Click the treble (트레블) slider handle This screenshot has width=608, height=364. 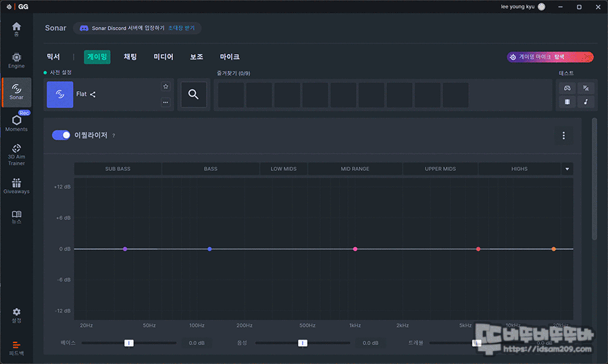click(476, 343)
